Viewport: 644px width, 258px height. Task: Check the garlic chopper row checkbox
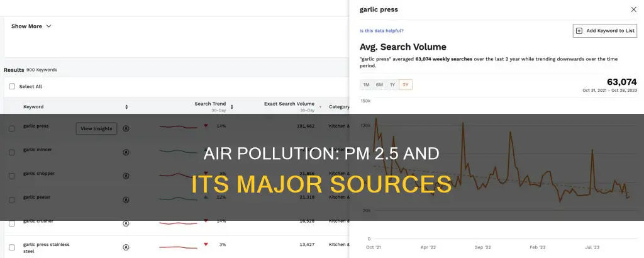click(x=12, y=176)
